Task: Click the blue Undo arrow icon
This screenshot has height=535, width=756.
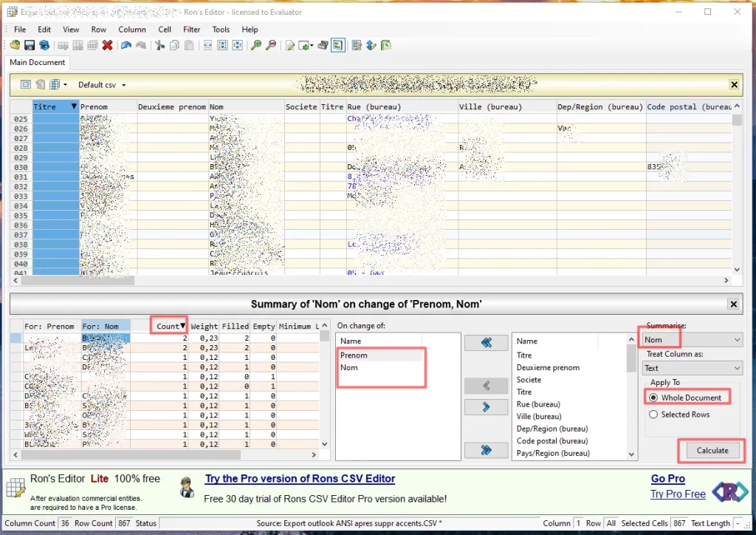Action: coord(126,45)
